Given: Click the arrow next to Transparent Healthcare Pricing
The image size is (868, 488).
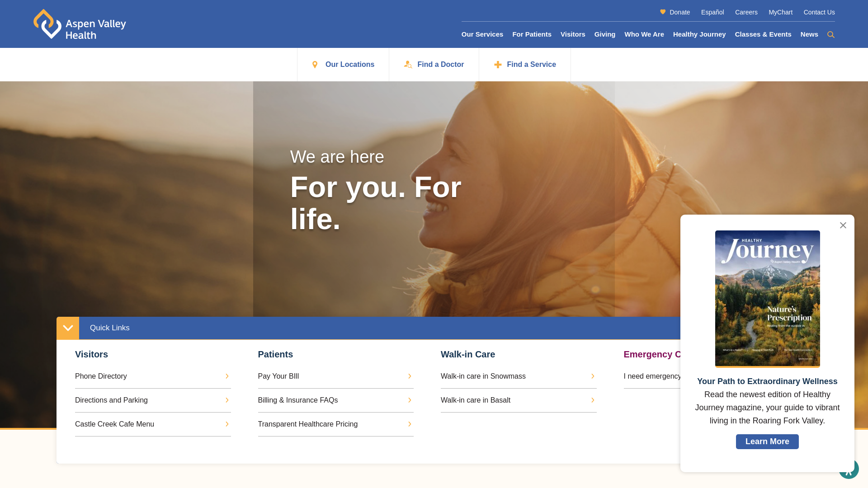Looking at the screenshot, I should pos(410,424).
